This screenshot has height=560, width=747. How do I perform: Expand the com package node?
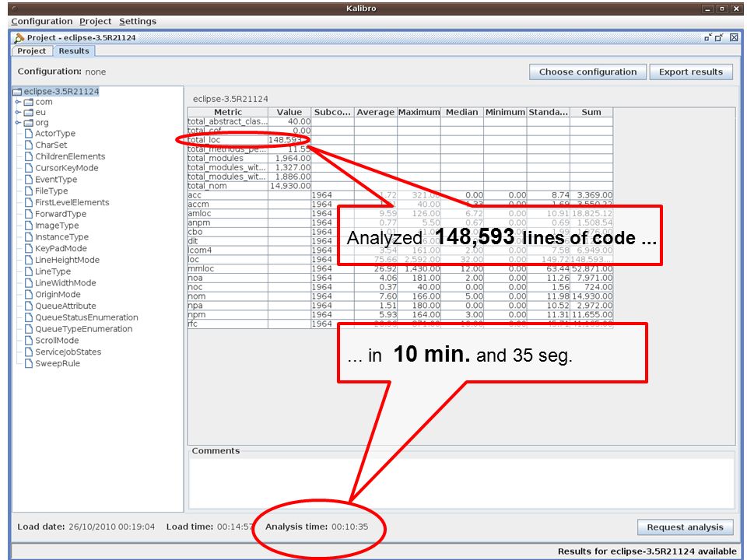18,102
